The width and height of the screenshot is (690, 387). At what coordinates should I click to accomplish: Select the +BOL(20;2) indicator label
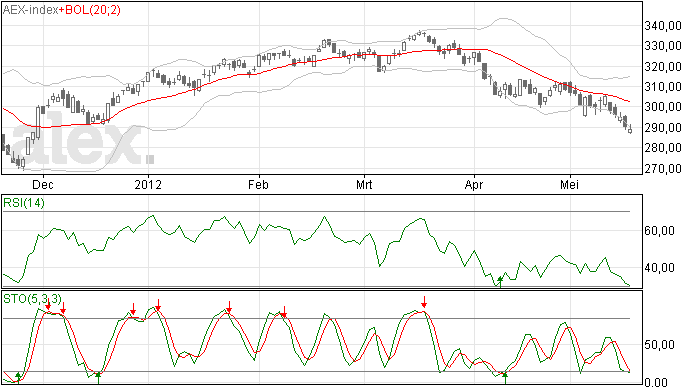tap(90, 10)
